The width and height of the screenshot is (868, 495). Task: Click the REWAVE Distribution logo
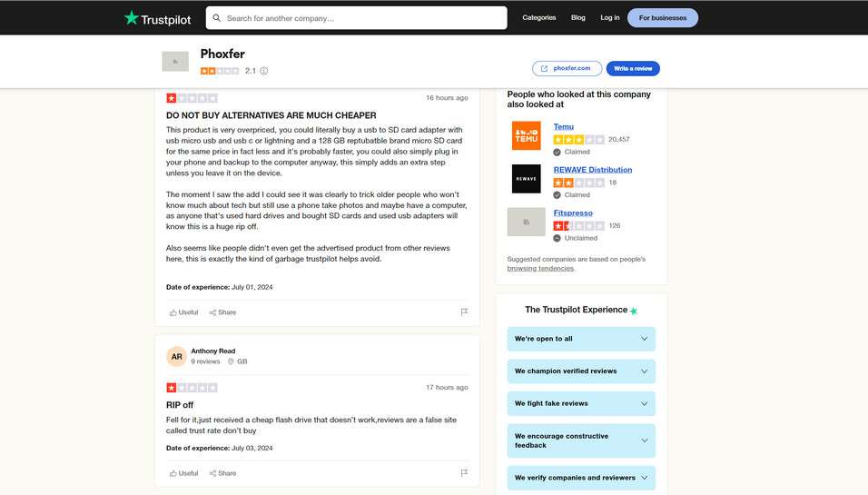[x=526, y=179]
